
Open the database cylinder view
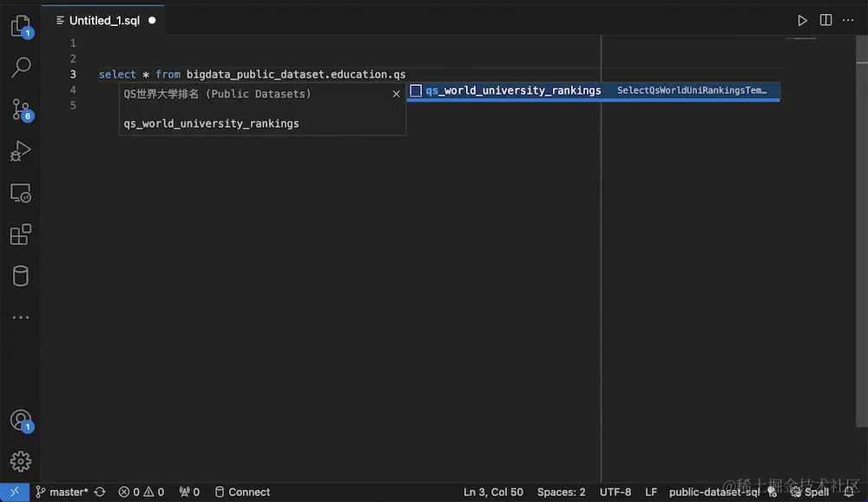[21, 276]
